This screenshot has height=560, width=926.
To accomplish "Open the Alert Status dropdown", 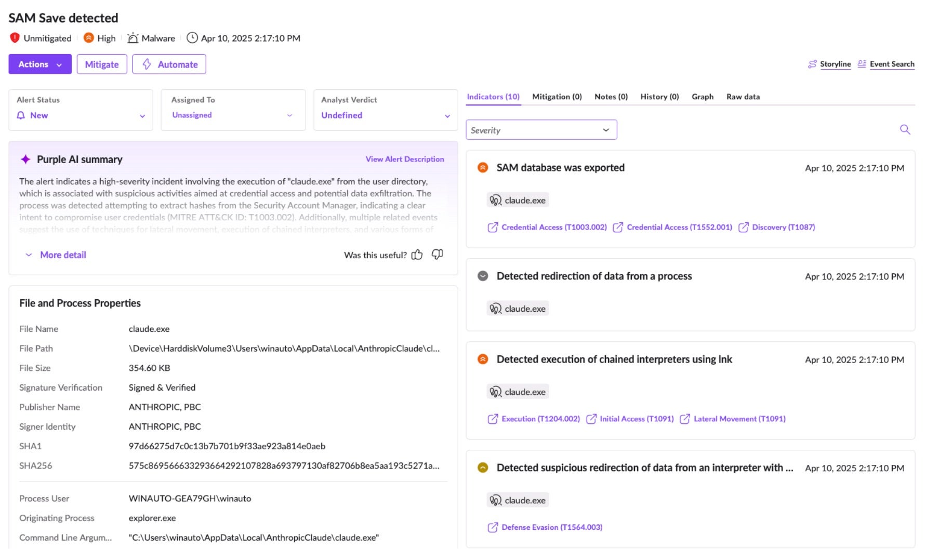I will pos(81,115).
